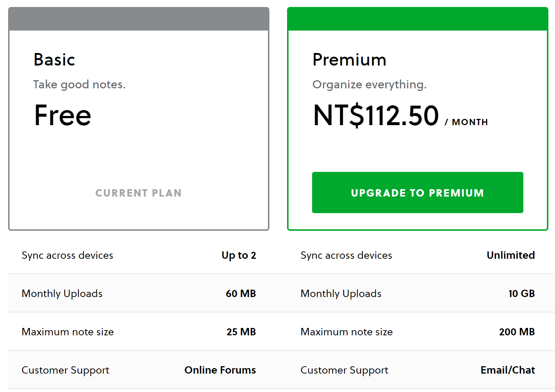Click Basic plan's Sync across devices label
The width and height of the screenshot is (555, 392).
pyautogui.click(x=67, y=255)
